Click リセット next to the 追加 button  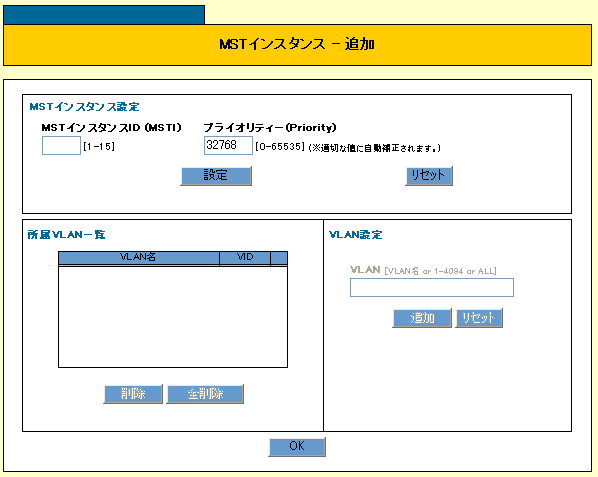tap(479, 318)
